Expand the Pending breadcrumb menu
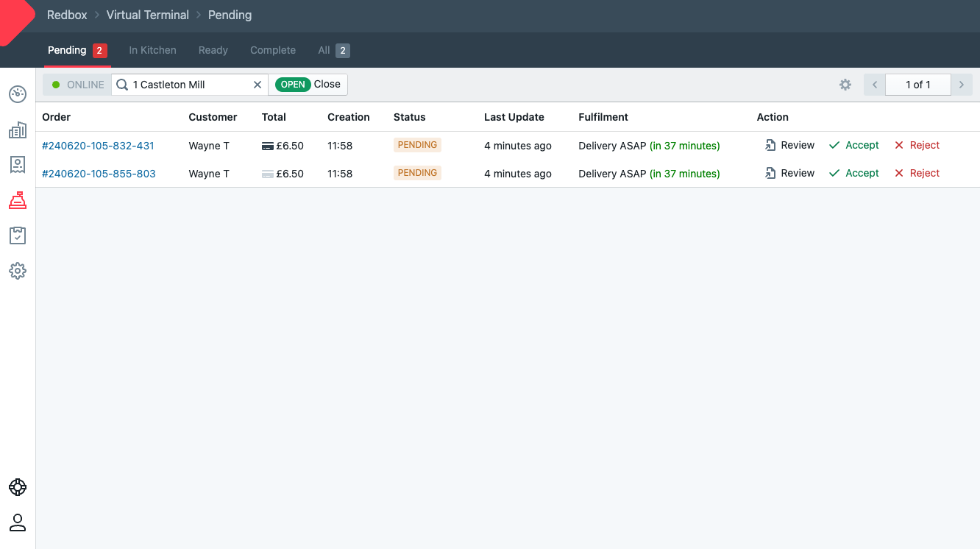The width and height of the screenshot is (980, 549). tap(230, 15)
